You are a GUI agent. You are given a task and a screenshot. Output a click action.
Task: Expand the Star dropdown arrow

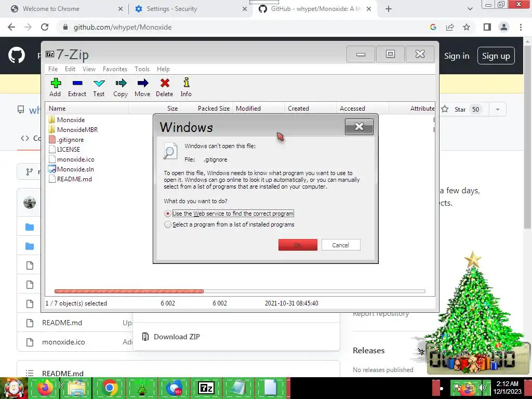coord(498,109)
